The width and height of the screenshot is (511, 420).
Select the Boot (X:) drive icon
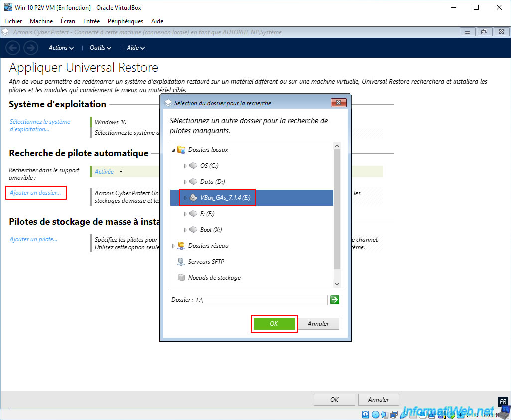193,230
